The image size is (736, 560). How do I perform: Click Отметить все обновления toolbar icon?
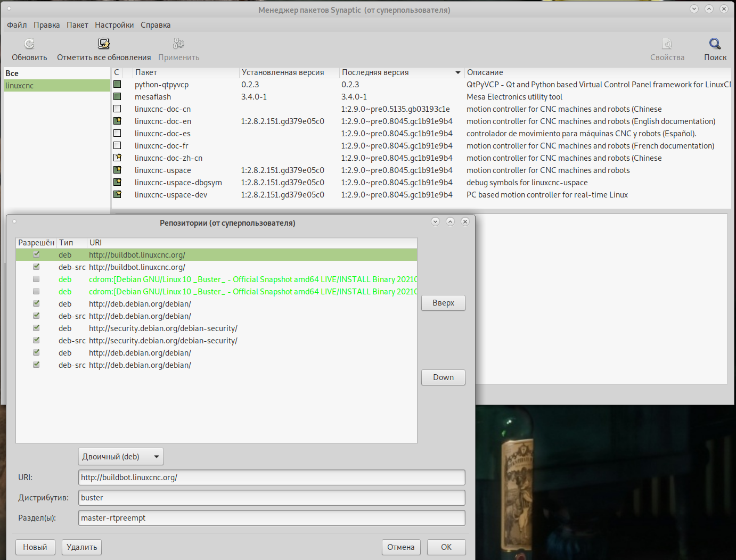pos(104,44)
